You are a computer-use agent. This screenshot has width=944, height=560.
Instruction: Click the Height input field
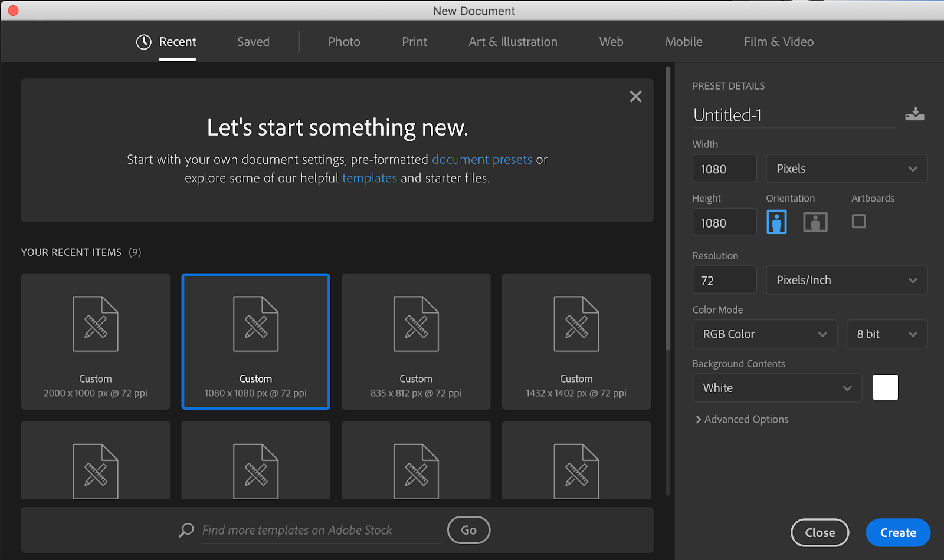725,223
